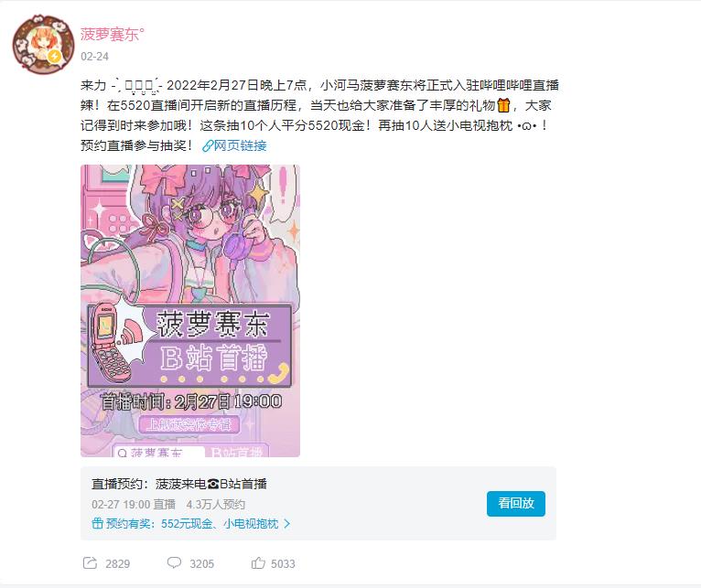
Task: Click the share/forward arrow icon
Action: 90,563
